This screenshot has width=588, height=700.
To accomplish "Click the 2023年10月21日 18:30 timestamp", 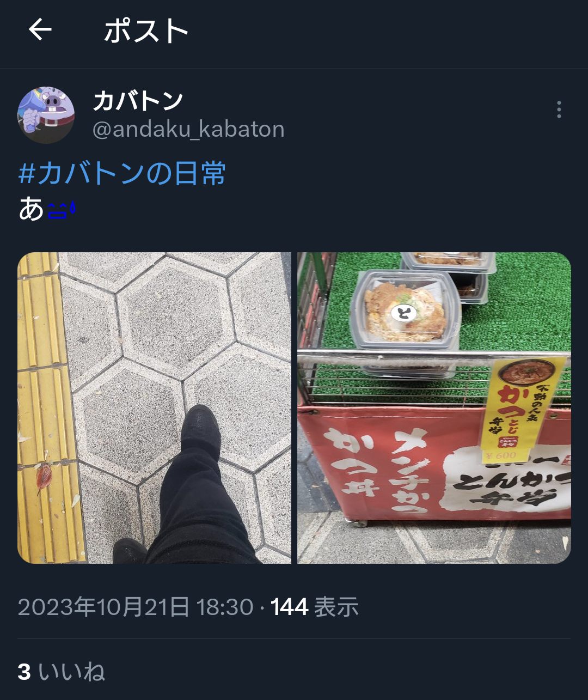I will (x=136, y=607).
